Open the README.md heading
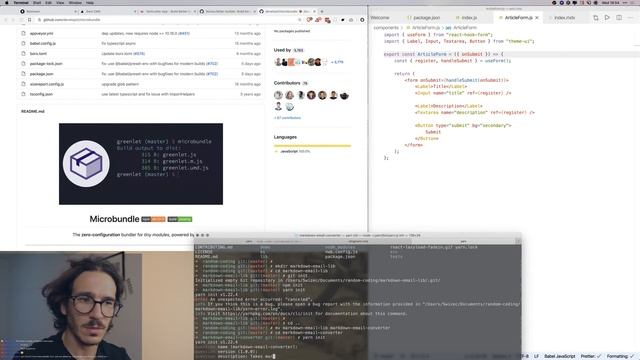The width and height of the screenshot is (640, 360). [33, 111]
